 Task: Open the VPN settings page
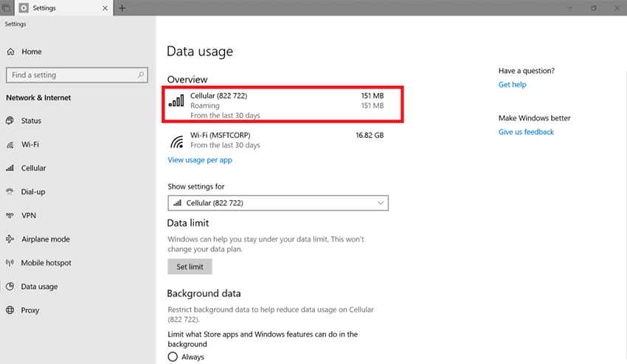pyautogui.click(x=28, y=215)
